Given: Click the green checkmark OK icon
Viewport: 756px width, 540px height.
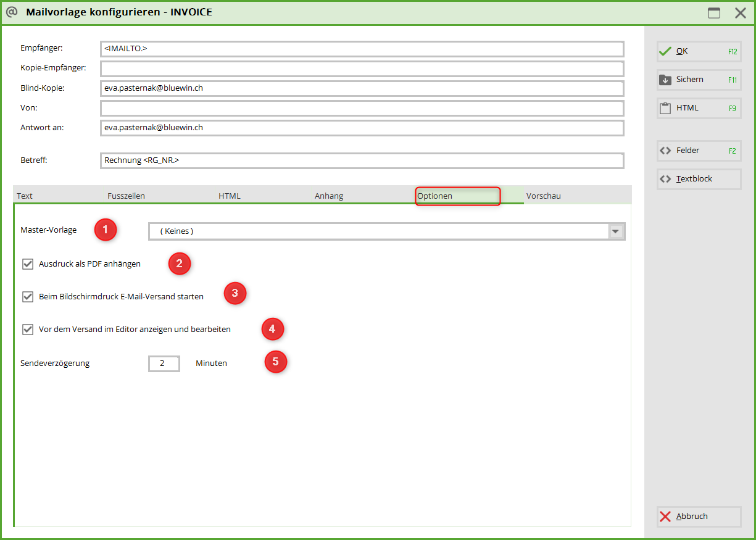Looking at the screenshot, I should [665, 52].
